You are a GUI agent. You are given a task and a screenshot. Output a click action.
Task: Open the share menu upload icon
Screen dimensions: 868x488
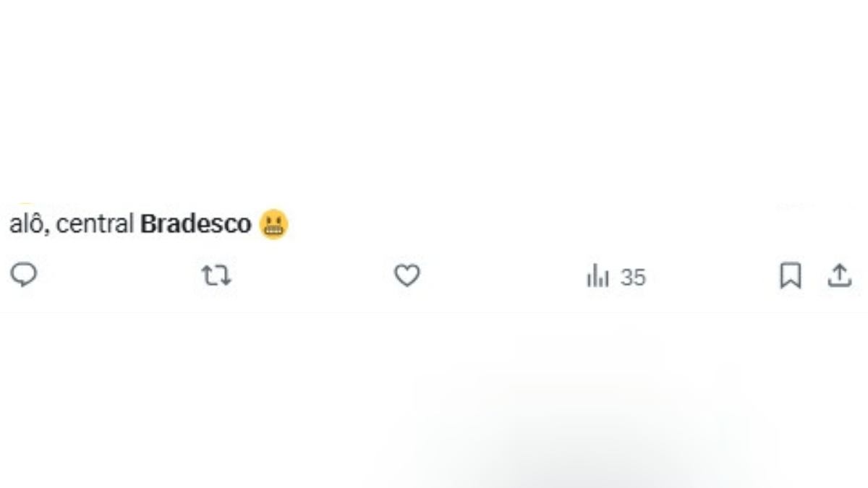(x=839, y=276)
